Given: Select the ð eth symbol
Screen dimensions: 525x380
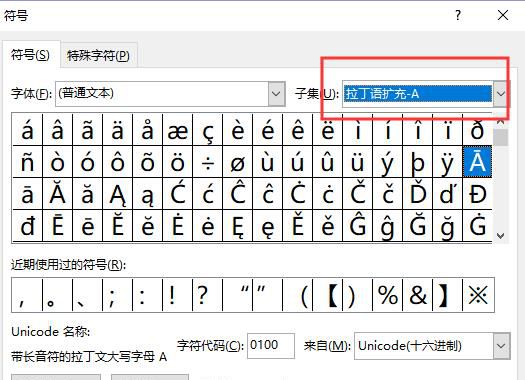Looking at the screenshot, I should coord(477,131).
